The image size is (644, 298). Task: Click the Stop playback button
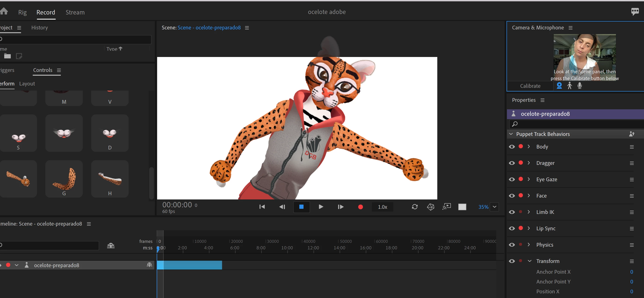[301, 207]
